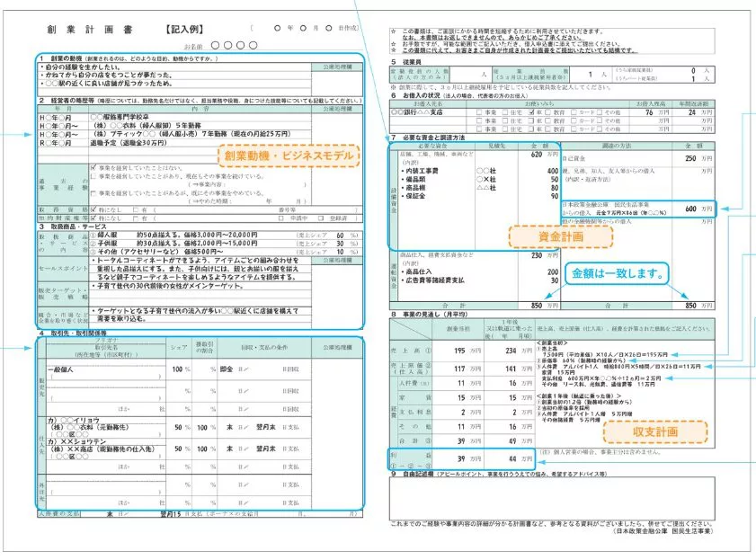Viewport: 756px width, 560px height.
Task: Click the entry "退職予定(退職金30万円)"
Action: click(129, 143)
